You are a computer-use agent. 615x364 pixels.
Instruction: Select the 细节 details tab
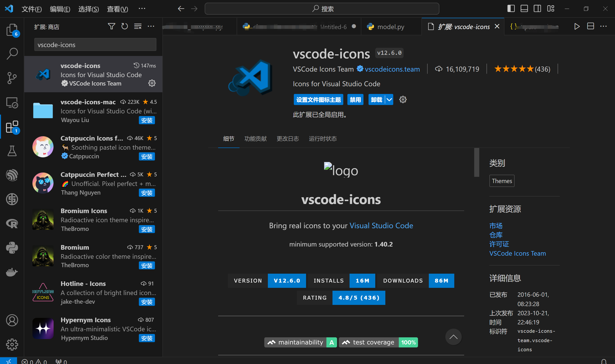click(228, 139)
